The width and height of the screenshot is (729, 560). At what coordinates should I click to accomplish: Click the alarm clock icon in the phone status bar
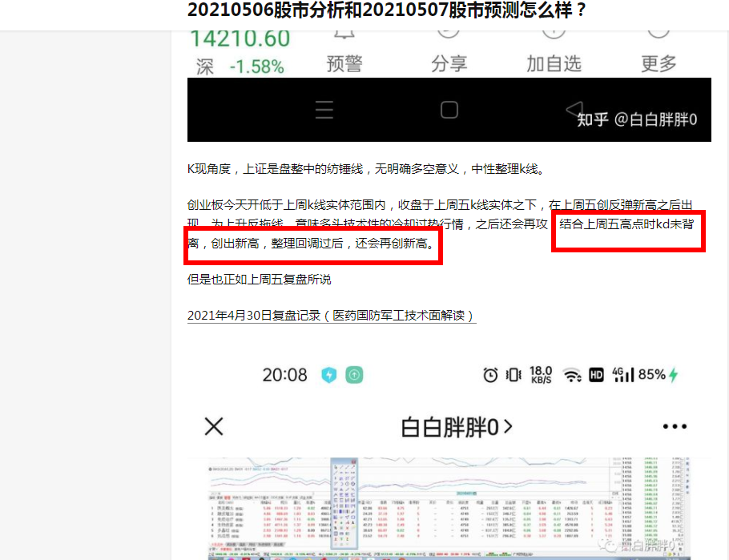click(490, 375)
